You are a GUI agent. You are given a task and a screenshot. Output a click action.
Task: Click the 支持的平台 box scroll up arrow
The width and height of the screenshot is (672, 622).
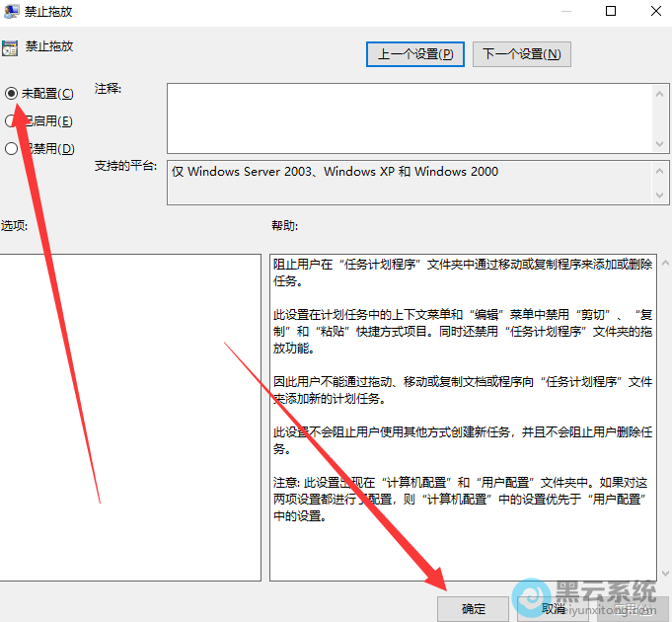coord(662,170)
